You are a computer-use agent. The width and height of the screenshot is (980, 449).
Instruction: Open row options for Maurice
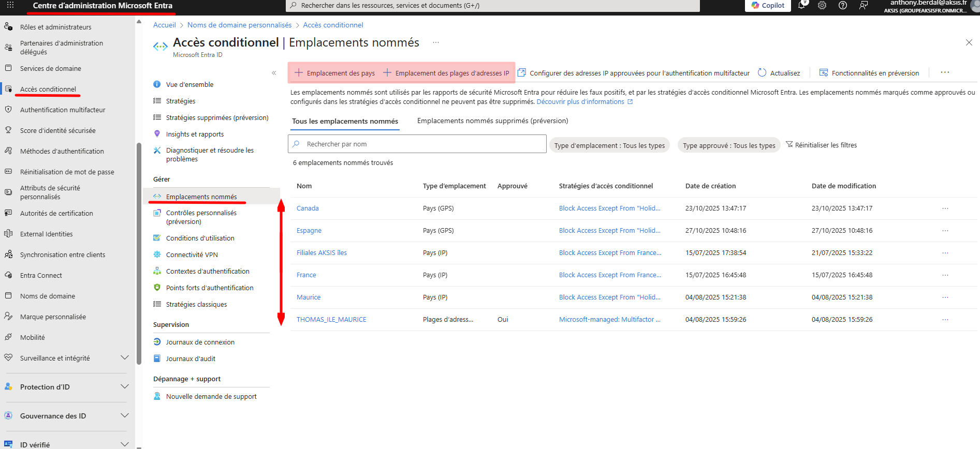[945, 297]
